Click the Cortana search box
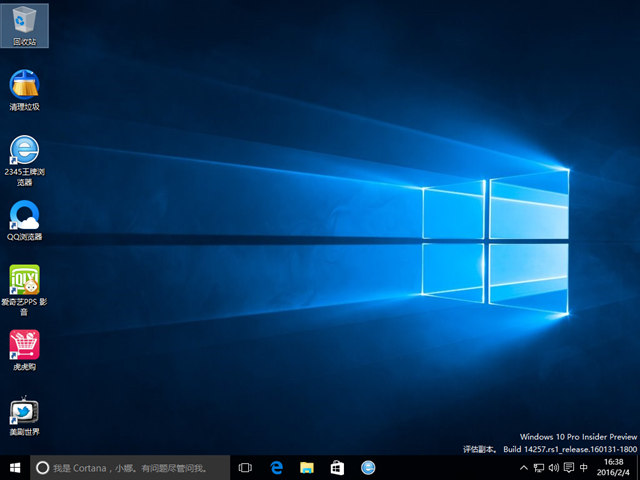Screen dimensions: 640x480 pyautogui.click(x=130, y=467)
